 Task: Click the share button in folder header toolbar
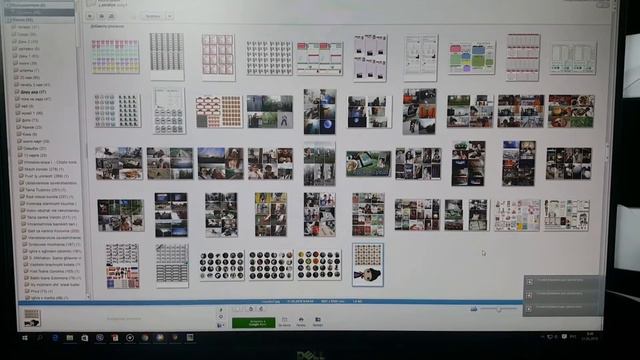(x=153, y=16)
